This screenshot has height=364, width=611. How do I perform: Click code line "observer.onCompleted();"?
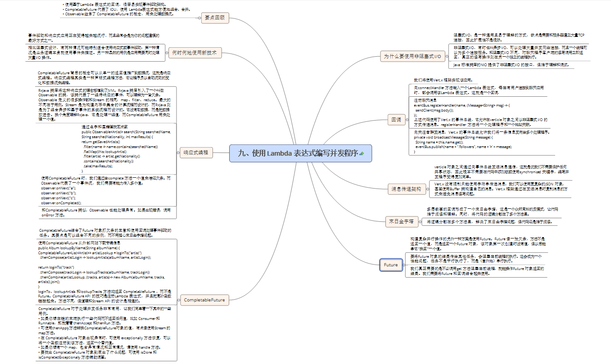[61, 202]
